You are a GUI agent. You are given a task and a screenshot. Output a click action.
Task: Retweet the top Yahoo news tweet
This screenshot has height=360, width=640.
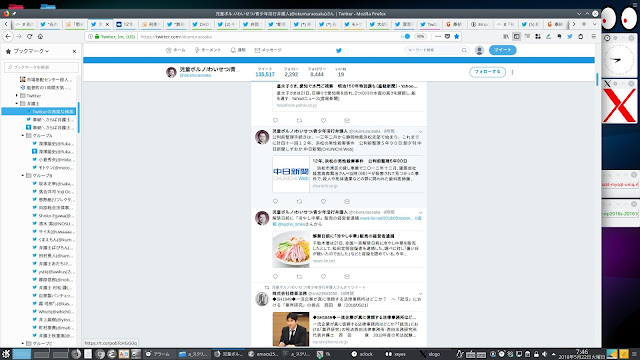(299, 120)
